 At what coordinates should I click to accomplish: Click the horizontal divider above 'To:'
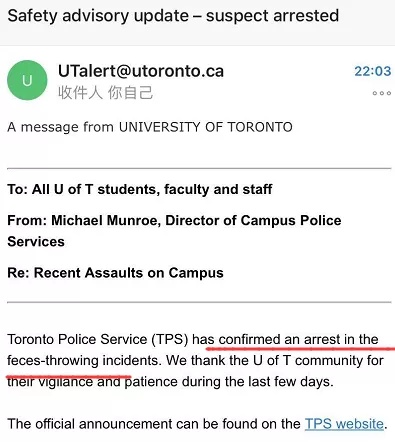[x=199, y=169]
